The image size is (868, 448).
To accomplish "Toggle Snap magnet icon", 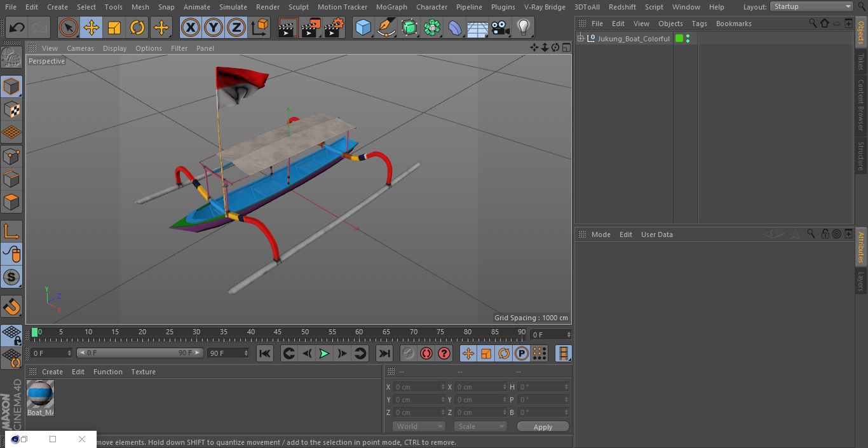I will click(x=11, y=307).
